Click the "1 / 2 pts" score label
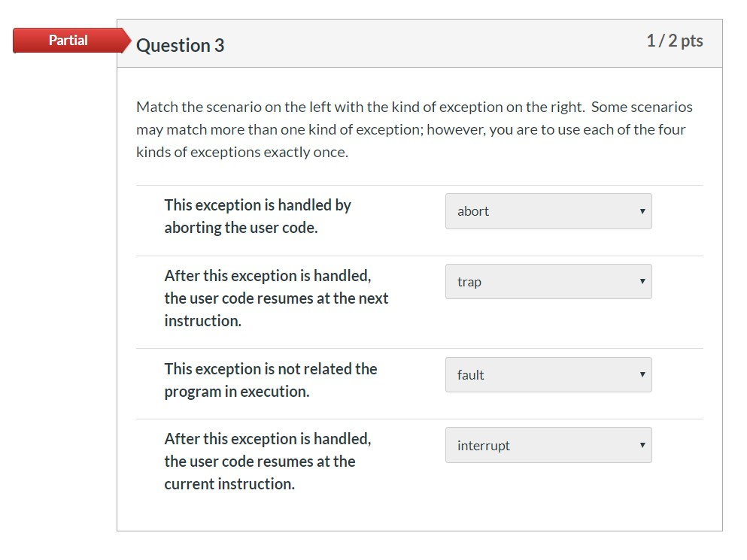747x560 pixels. coord(674,41)
